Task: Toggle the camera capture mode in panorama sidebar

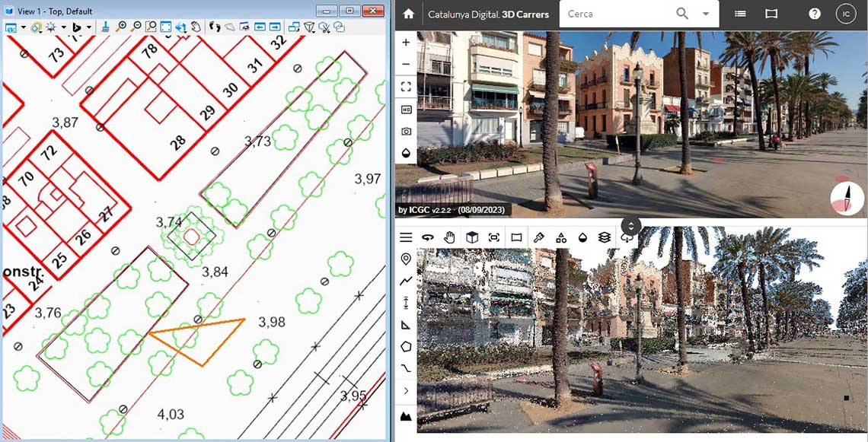Action: point(406,131)
